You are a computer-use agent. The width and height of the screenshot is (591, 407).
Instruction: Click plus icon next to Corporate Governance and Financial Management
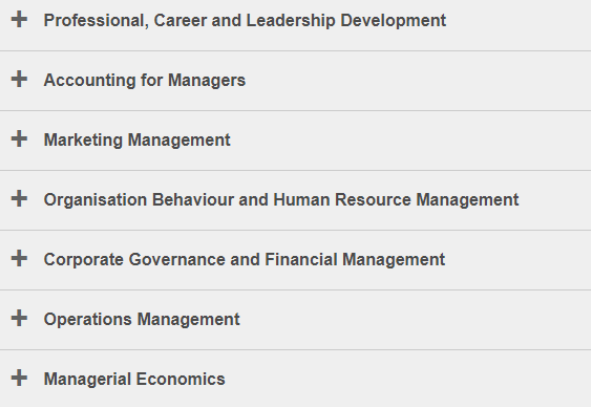point(19,259)
